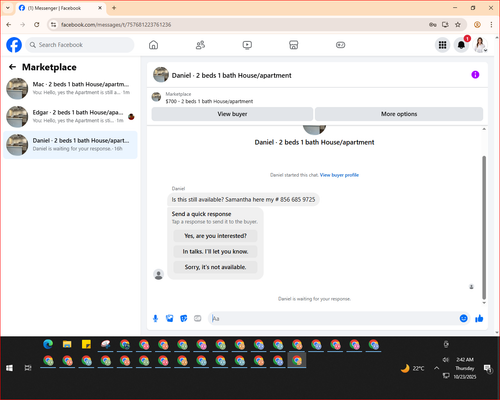Open the tab search dropdown arrow
The height and width of the screenshot is (400, 500).
pyautogui.click(x=8, y=8)
